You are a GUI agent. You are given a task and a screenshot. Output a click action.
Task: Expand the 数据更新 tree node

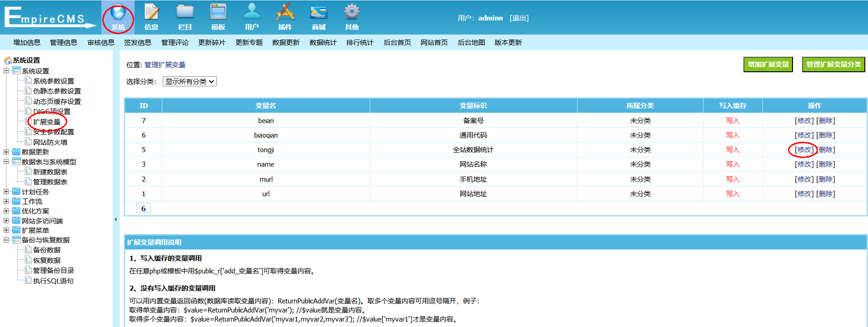point(6,152)
